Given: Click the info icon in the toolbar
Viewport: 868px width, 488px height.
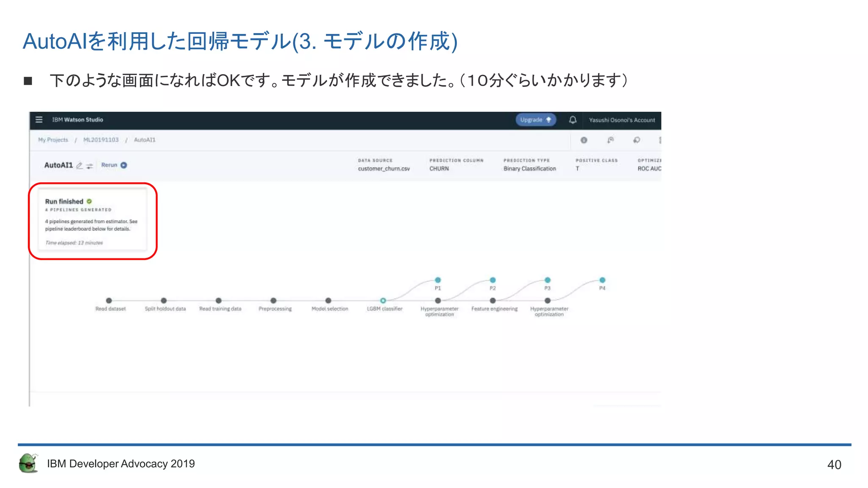Looking at the screenshot, I should (x=584, y=140).
